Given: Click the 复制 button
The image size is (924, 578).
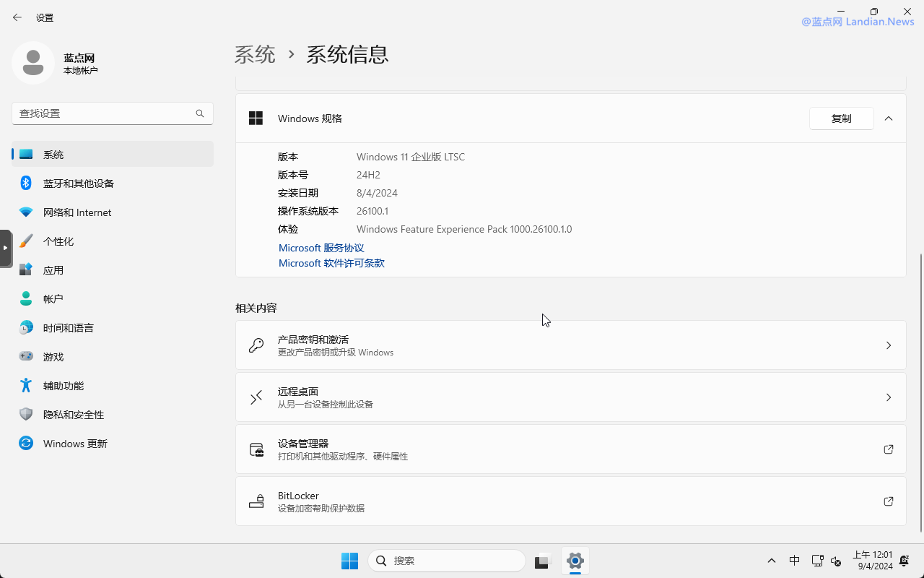Looking at the screenshot, I should [842, 118].
